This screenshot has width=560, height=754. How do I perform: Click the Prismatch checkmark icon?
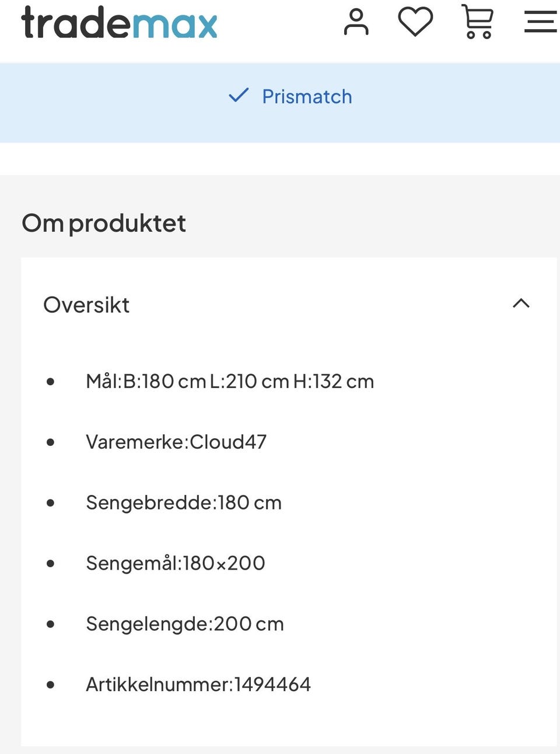click(239, 95)
